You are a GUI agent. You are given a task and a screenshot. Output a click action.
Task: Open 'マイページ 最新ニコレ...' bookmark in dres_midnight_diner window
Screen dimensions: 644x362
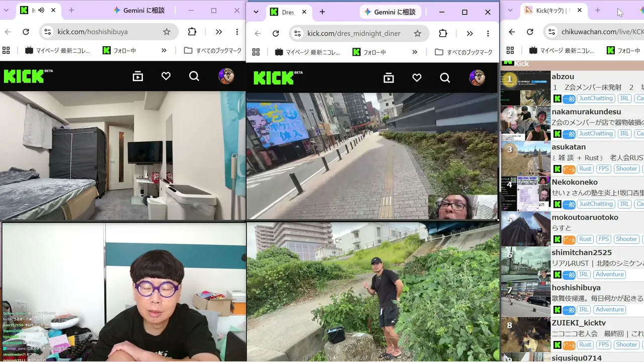[307, 52]
